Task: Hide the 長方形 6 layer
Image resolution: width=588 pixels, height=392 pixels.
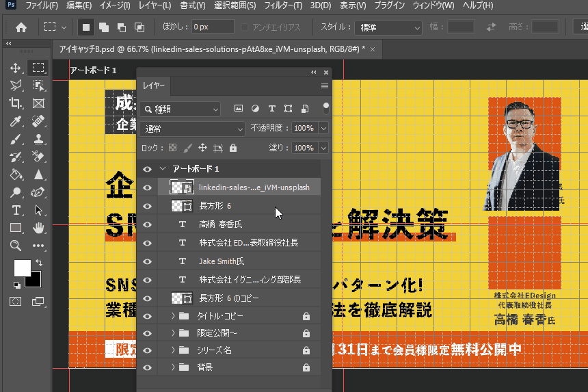Action: point(148,206)
